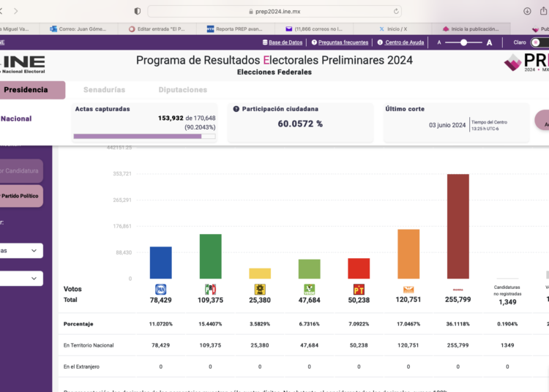Click the PRI party logo

click(x=210, y=290)
